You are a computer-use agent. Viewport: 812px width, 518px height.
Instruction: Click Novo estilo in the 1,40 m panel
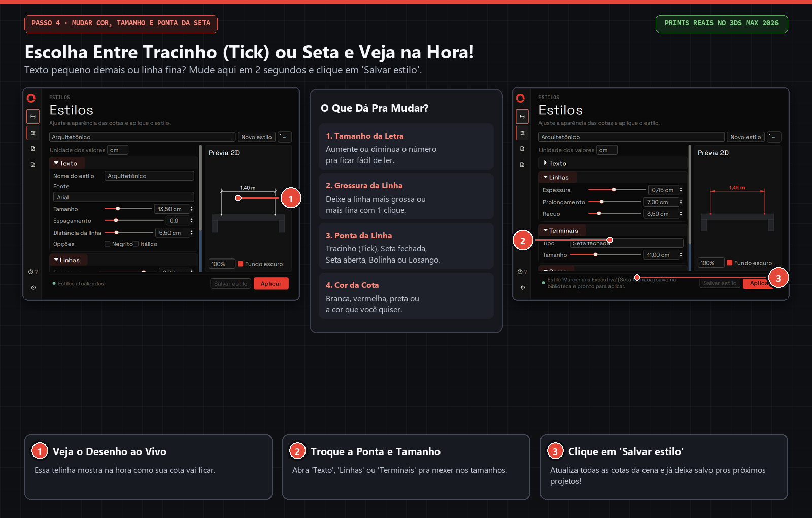257,137
